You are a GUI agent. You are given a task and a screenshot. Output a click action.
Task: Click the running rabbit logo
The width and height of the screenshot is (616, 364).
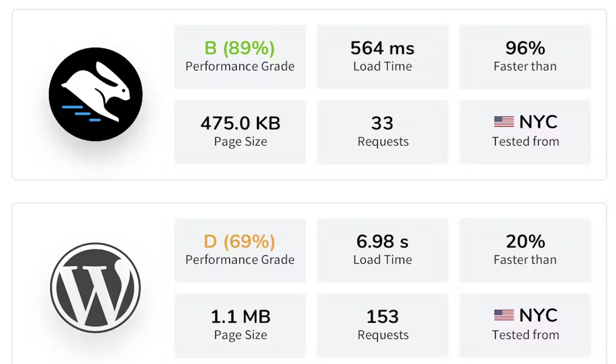95,94
